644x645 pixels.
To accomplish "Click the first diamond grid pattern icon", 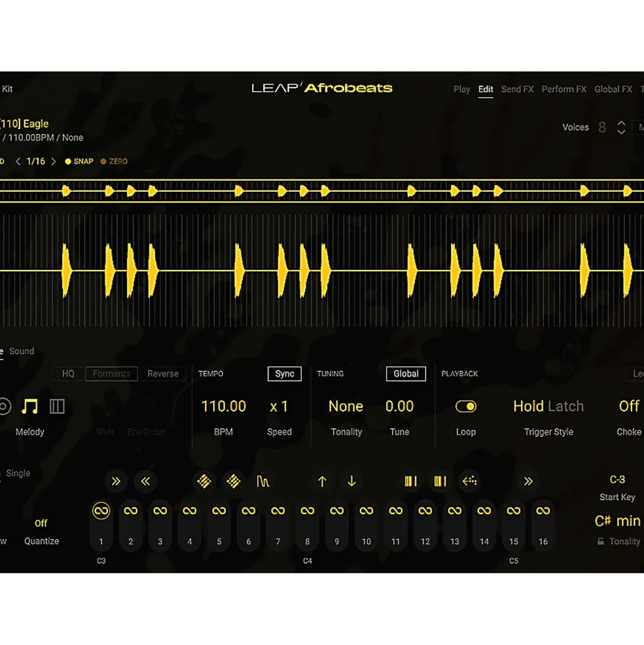I will (x=204, y=481).
